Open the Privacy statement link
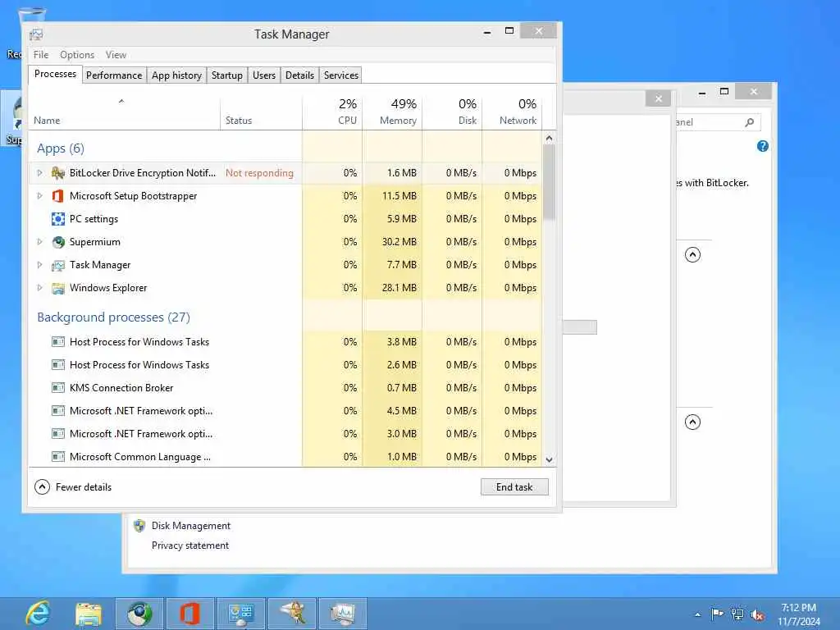Viewport: 840px width, 630px height. [190, 546]
